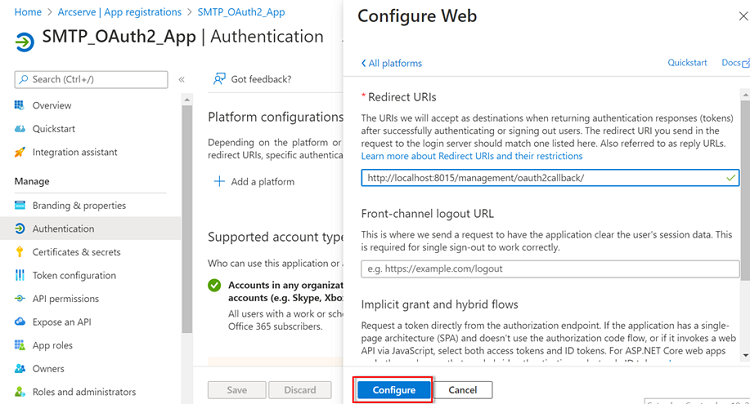The image size is (750, 404).
Task: Click the Roles and administrators icon
Action: click(20, 392)
